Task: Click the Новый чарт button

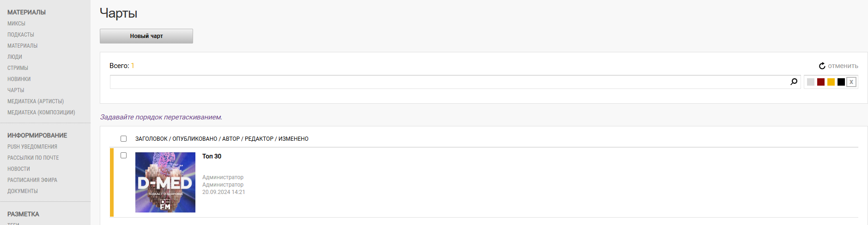Action: click(146, 36)
